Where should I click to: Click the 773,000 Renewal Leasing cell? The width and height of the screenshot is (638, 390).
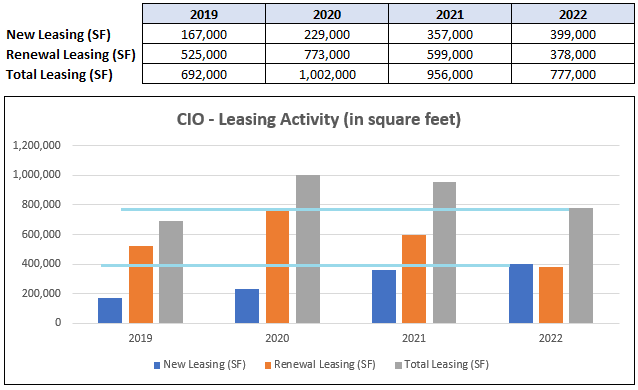coord(327,54)
